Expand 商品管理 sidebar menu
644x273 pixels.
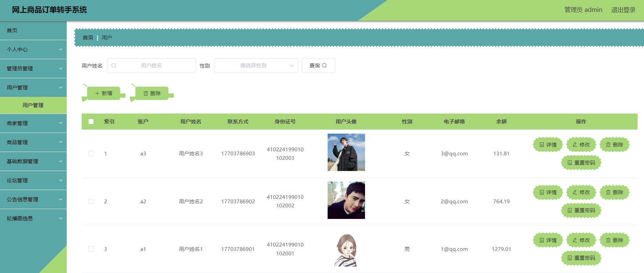tap(33, 142)
